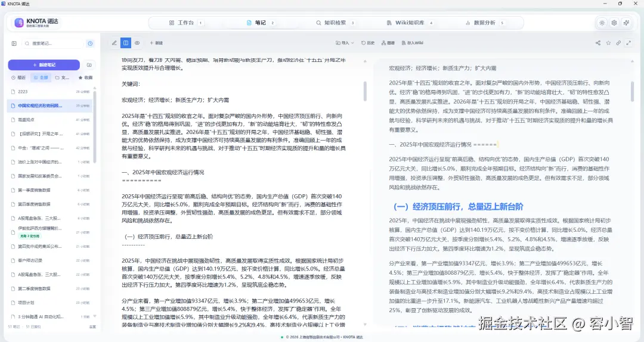Click the 图谱 graph toolbar button

[x=388, y=43]
